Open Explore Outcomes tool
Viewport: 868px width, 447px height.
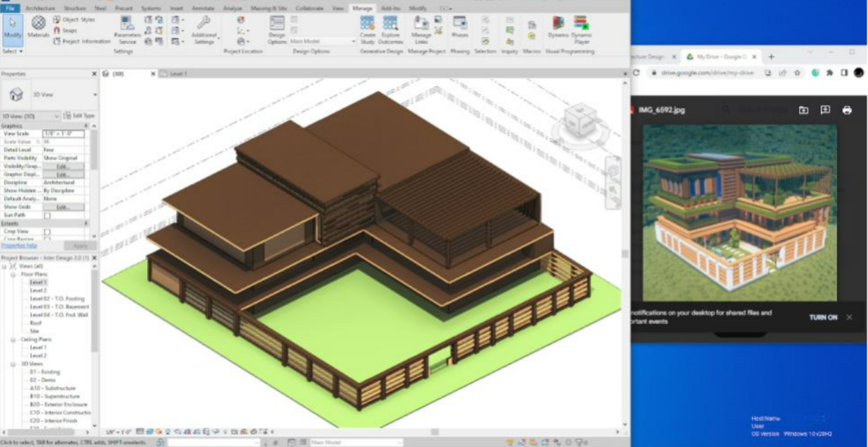click(390, 29)
